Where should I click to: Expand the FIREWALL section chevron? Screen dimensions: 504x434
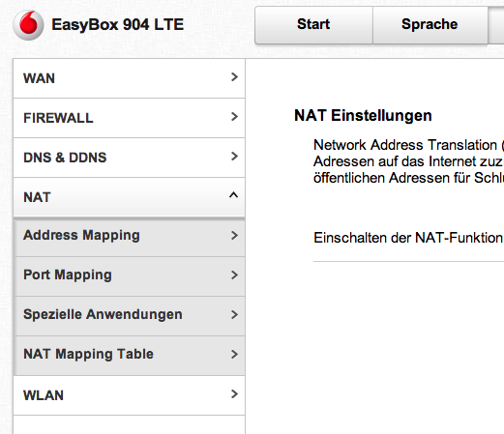click(234, 117)
